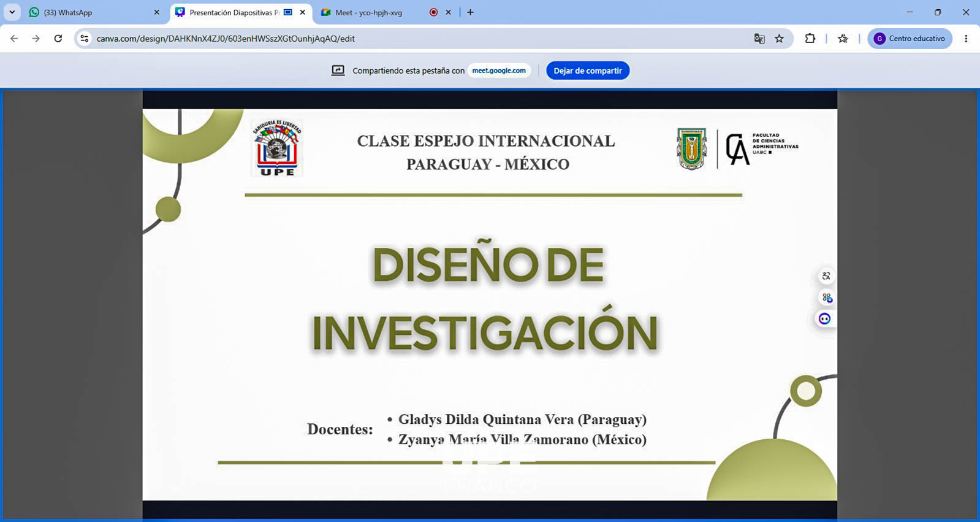The width and height of the screenshot is (980, 522).
Task: Bookmark this page with the star
Action: (779, 39)
